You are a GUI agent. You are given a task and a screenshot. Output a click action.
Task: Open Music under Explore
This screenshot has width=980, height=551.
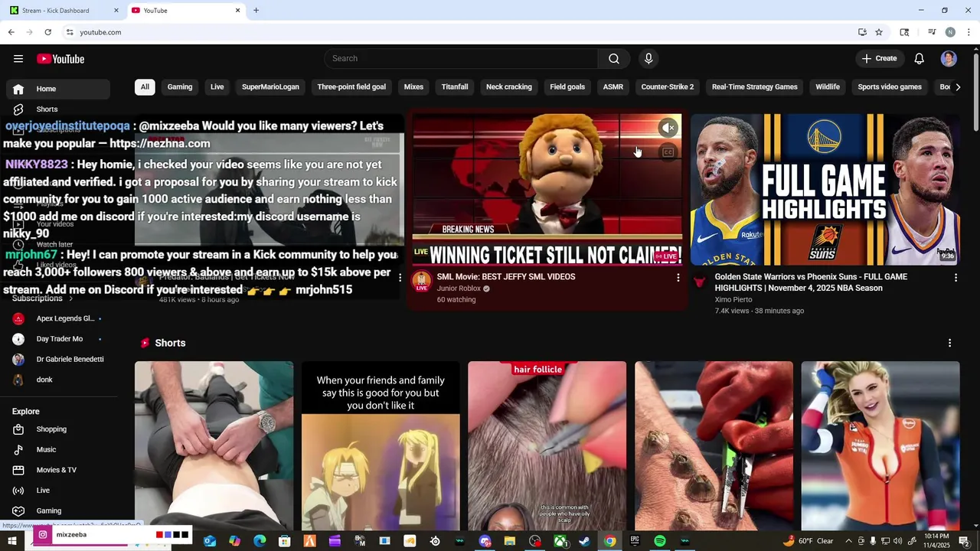[x=58, y=450]
